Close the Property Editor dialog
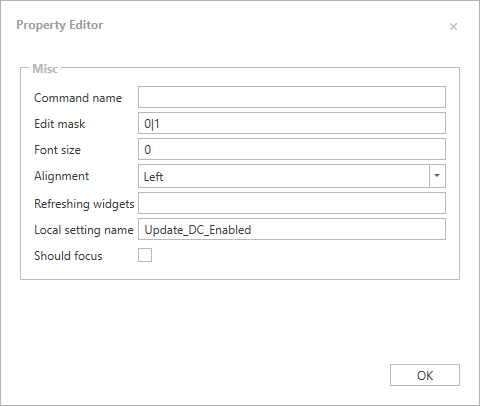This screenshot has width=480, height=406. coord(453,27)
